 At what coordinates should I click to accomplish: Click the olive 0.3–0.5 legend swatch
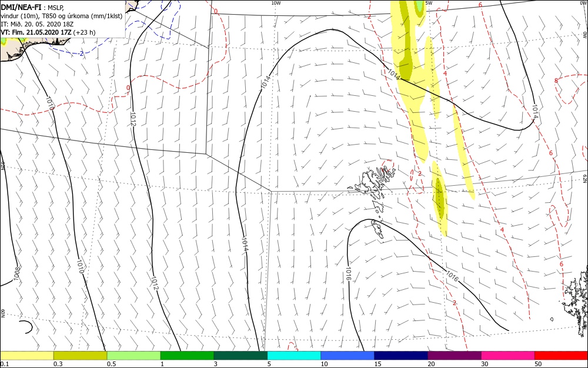coord(80,356)
